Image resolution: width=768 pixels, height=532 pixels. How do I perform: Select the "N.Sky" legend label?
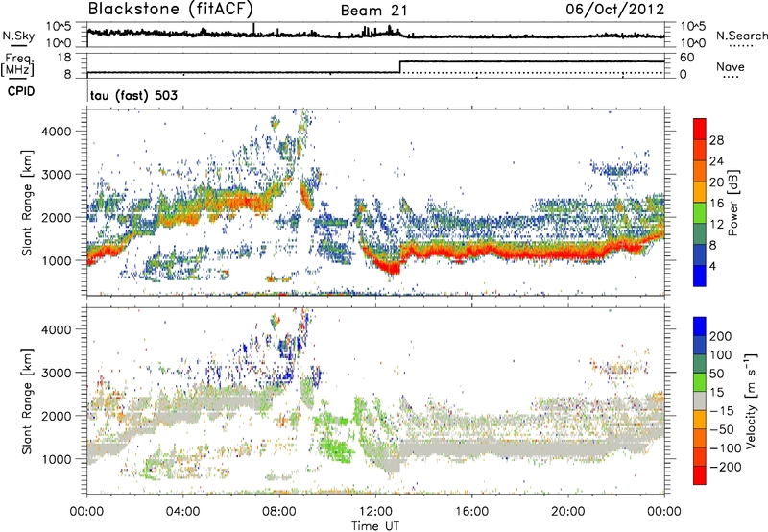coord(18,36)
